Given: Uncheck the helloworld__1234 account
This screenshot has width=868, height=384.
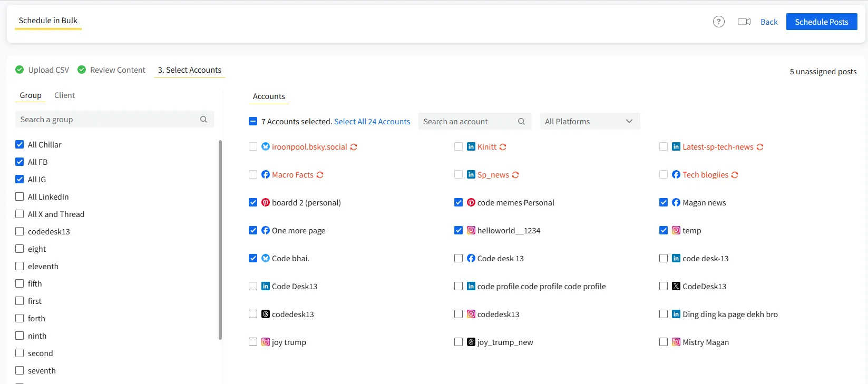Looking at the screenshot, I should click(x=459, y=230).
